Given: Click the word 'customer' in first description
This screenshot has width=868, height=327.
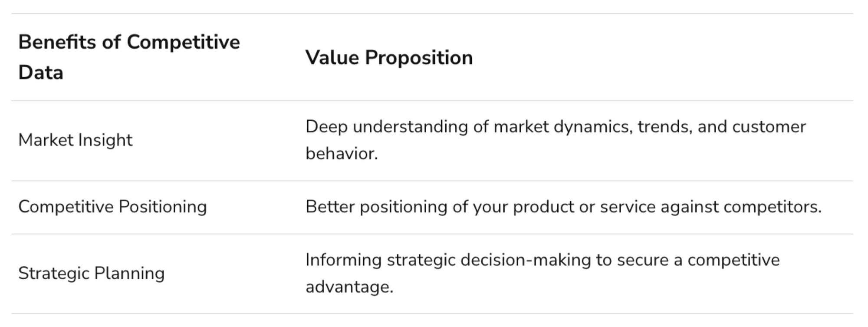Looking at the screenshot, I should [x=769, y=127].
